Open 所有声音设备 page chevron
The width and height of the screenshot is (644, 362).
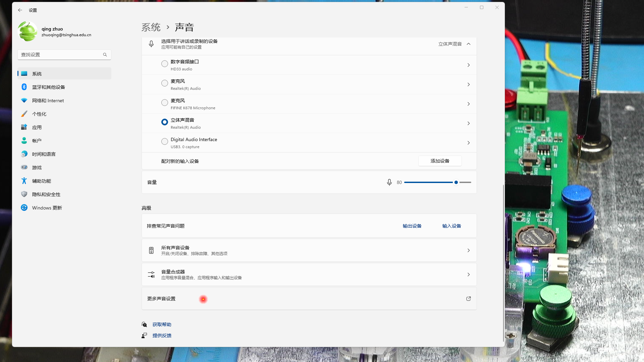click(469, 250)
